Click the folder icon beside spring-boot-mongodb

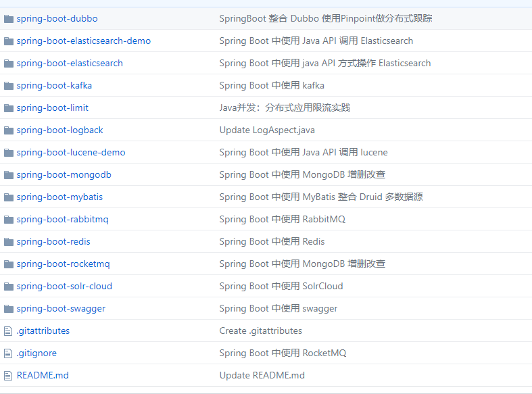pos(9,175)
